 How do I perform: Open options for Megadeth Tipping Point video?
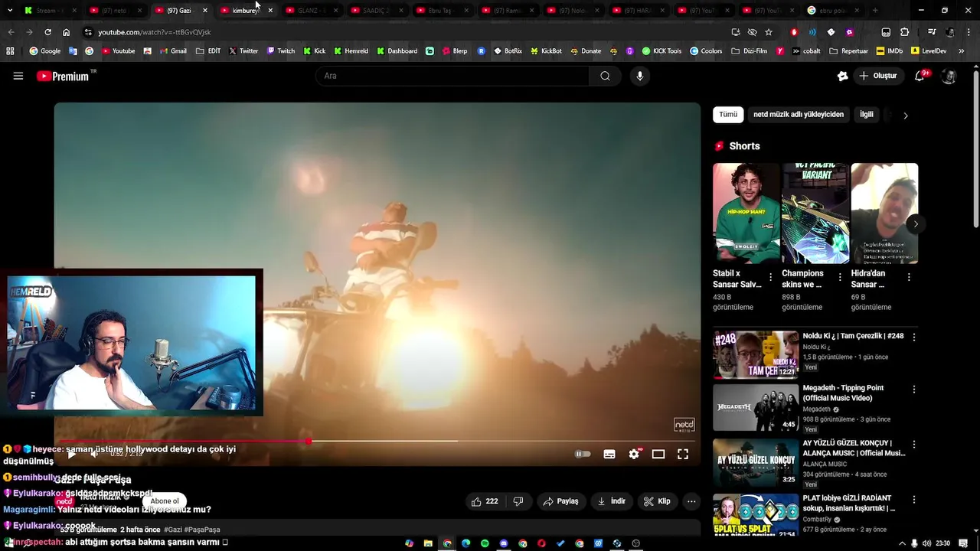coord(913,389)
